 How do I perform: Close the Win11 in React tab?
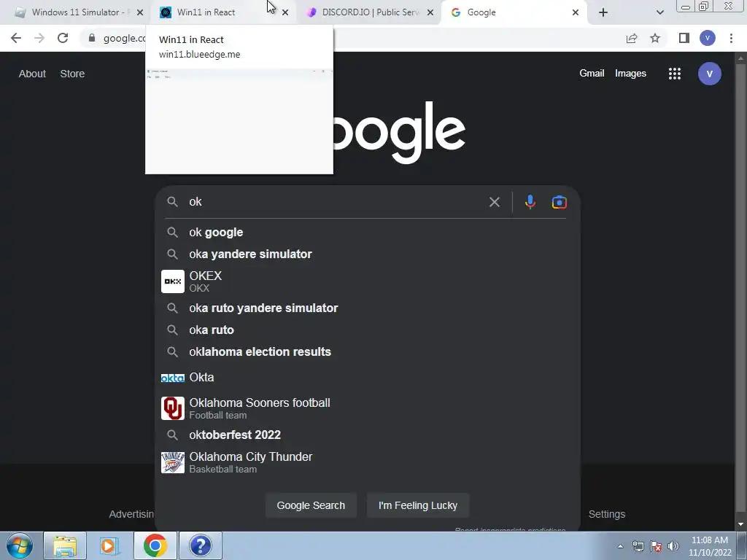click(285, 12)
